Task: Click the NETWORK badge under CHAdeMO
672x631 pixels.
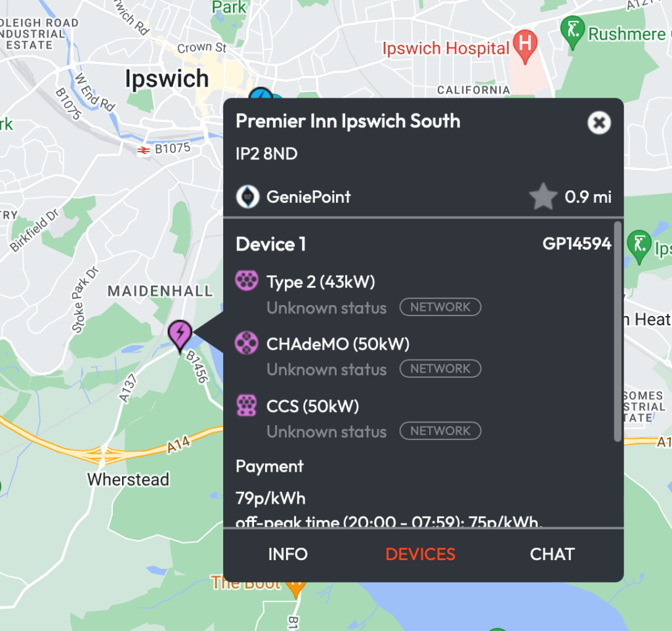Action: pyautogui.click(x=440, y=369)
